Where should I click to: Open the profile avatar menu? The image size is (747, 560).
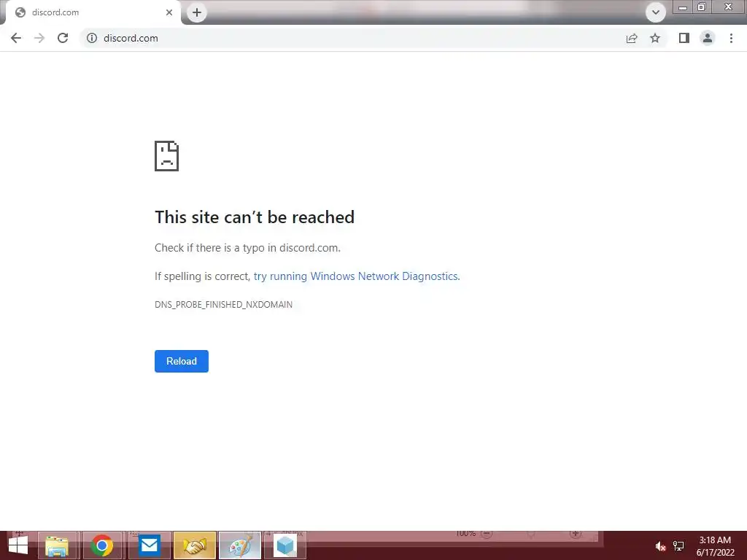(x=708, y=38)
